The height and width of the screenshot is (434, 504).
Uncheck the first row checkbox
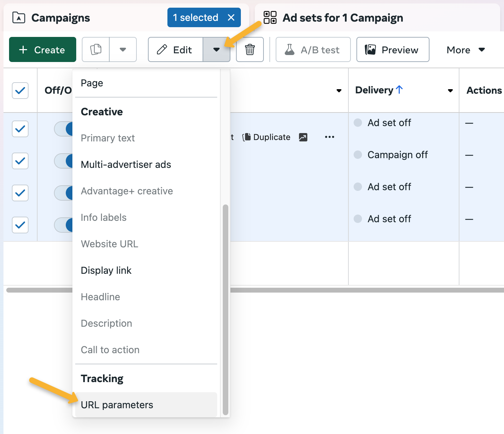[20, 129]
